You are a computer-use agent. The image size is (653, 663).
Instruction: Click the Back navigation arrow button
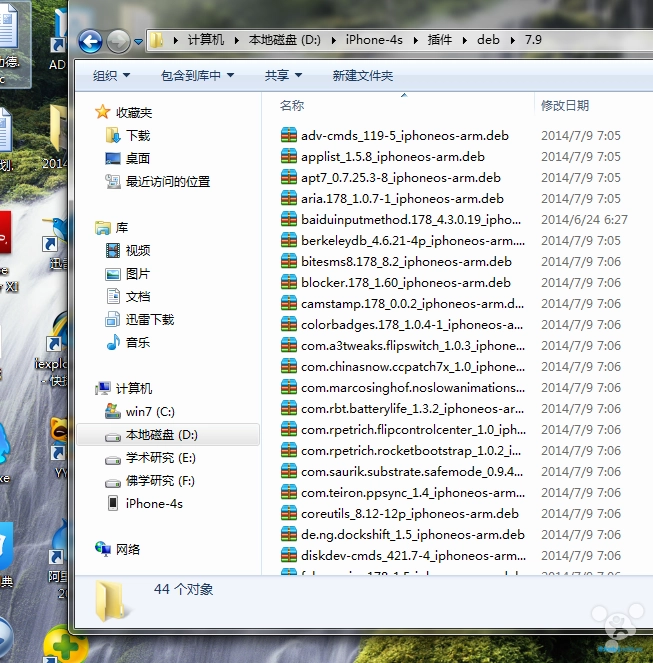point(90,41)
